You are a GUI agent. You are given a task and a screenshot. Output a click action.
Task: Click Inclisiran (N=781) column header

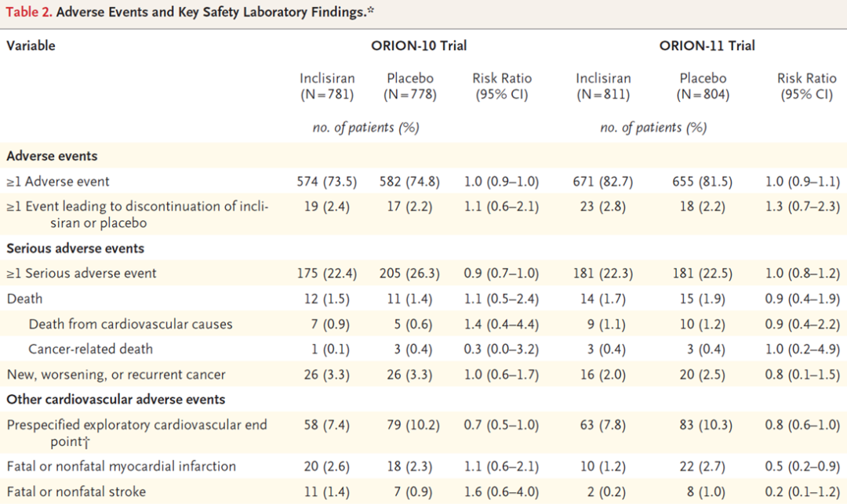point(327,86)
